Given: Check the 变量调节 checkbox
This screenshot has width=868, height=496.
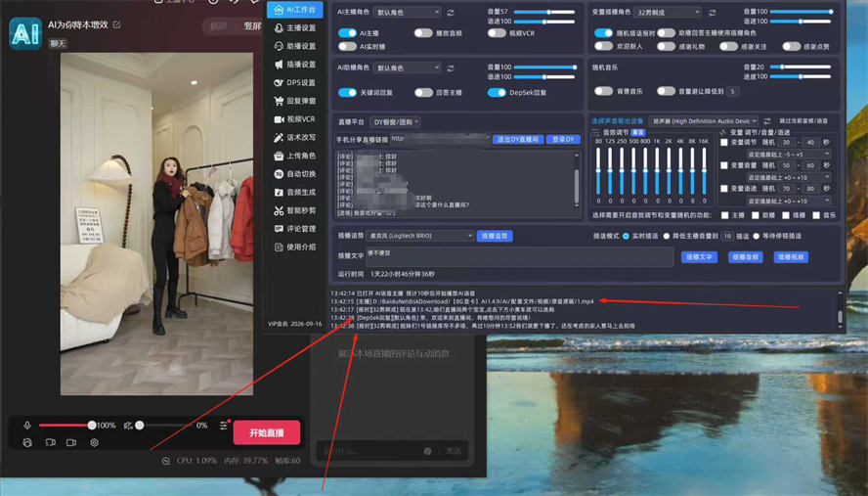Looking at the screenshot, I should click(724, 143).
